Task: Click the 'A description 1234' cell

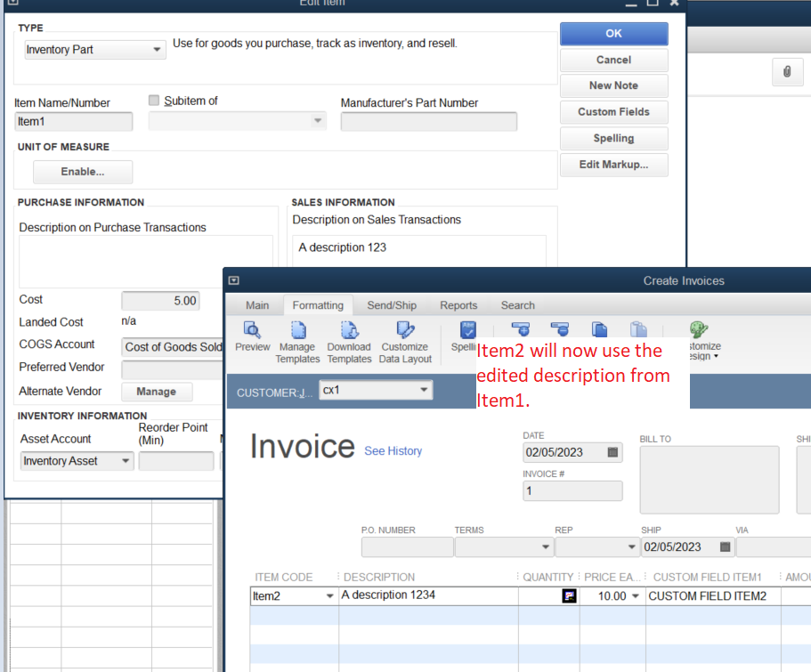Action: tap(429, 595)
